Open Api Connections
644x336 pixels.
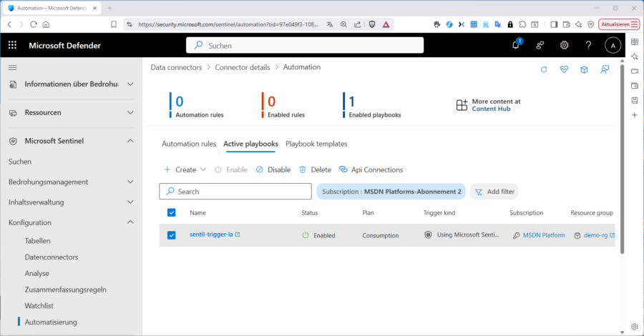371,170
